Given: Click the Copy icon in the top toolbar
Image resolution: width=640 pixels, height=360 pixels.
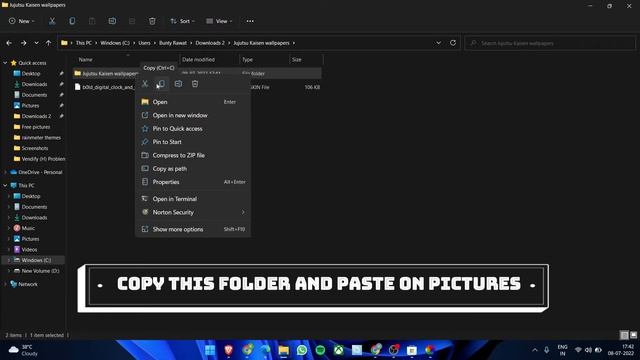Looking at the screenshot, I should tap(72, 21).
